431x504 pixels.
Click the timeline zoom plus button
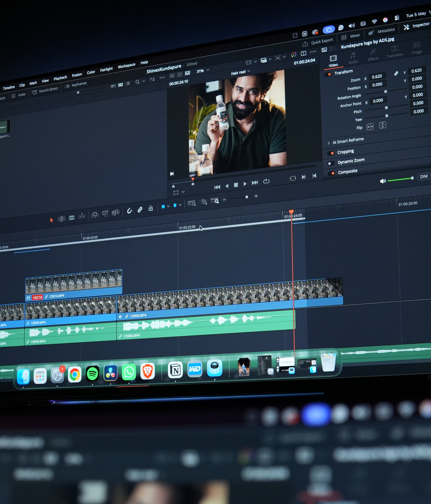(256, 196)
